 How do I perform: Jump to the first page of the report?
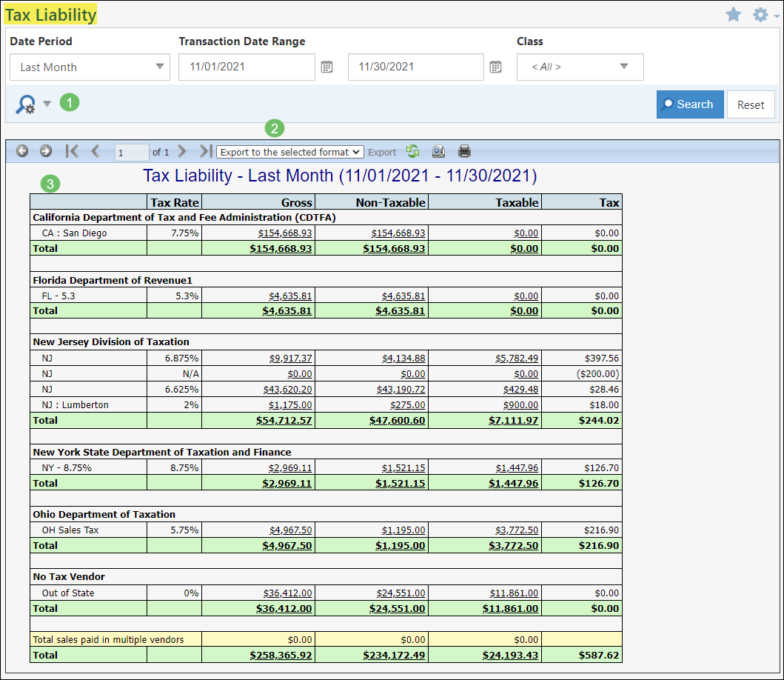point(72,151)
